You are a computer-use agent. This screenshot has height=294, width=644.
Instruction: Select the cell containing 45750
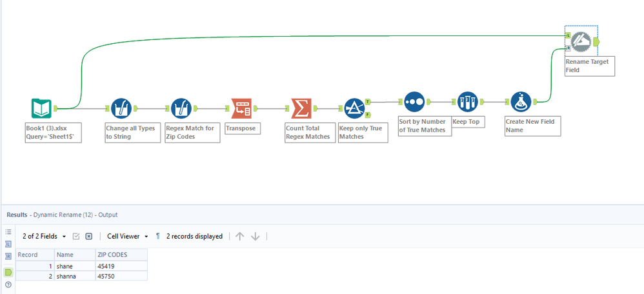[x=121, y=277]
